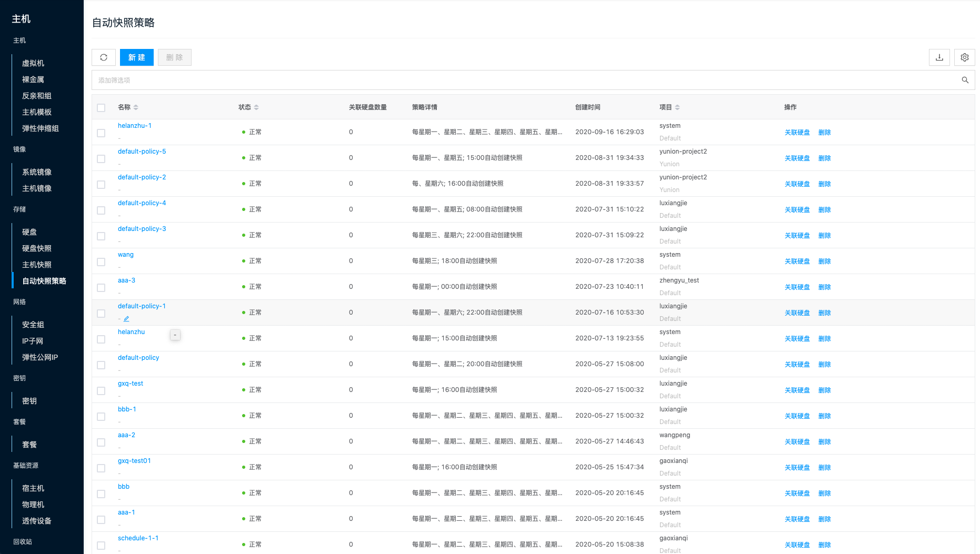This screenshot has width=980, height=554.
Task: Click the search magnifier icon
Action: 965,80
